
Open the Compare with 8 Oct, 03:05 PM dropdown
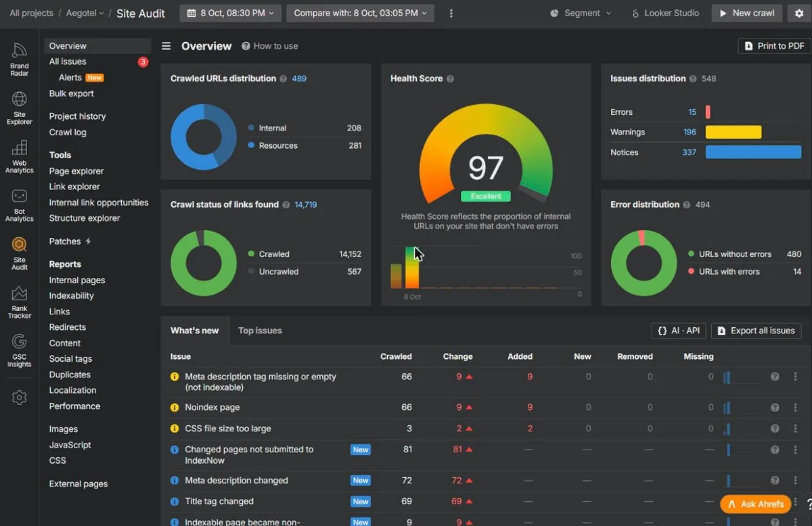coord(360,13)
